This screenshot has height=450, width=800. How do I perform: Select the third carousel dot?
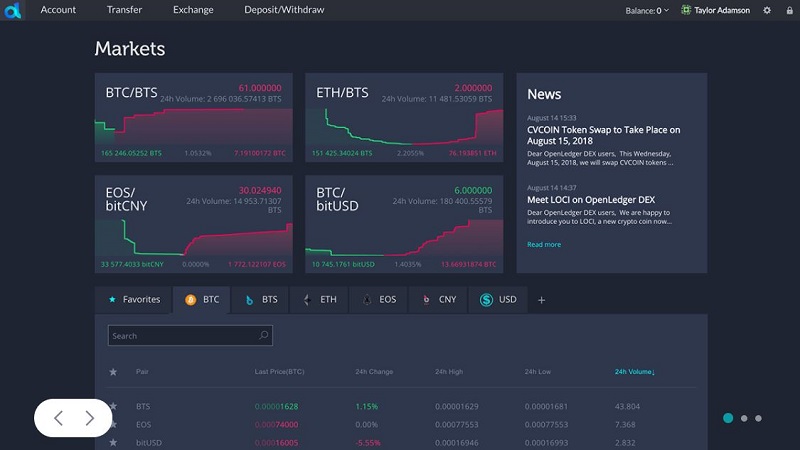758,418
